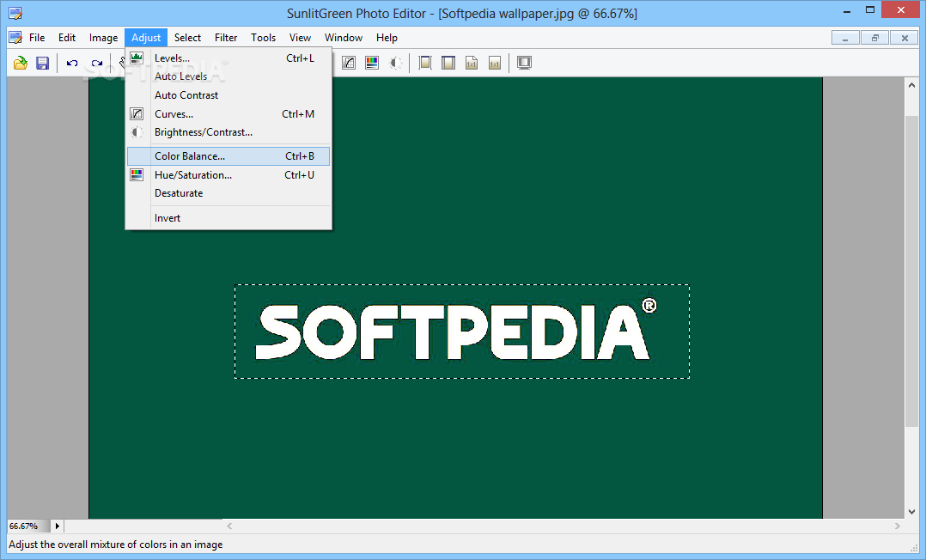926x560 pixels.
Task: Click the horizontal scrollbar right arrow
Action: tap(898, 526)
